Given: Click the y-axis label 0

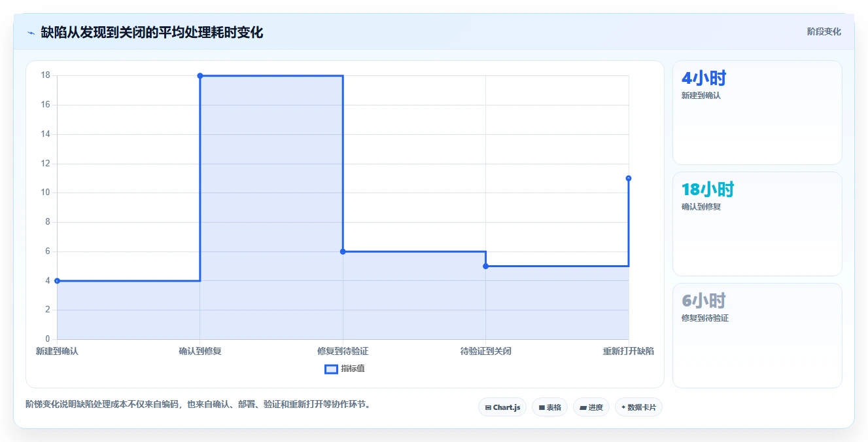Looking at the screenshot, I should pos(48,339).
